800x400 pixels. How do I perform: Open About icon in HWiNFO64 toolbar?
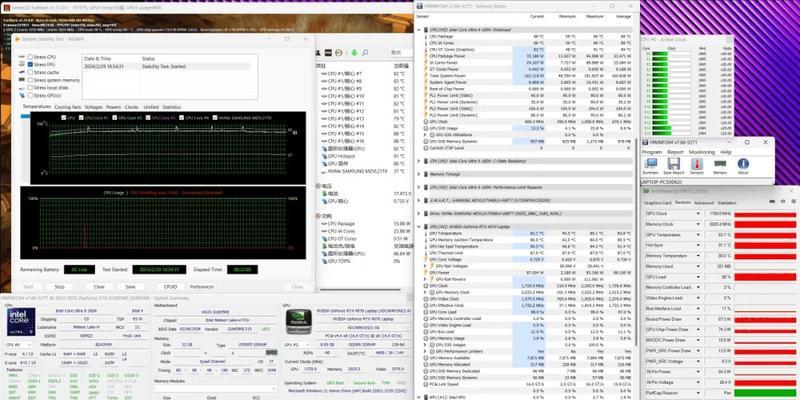click(743, 164)
